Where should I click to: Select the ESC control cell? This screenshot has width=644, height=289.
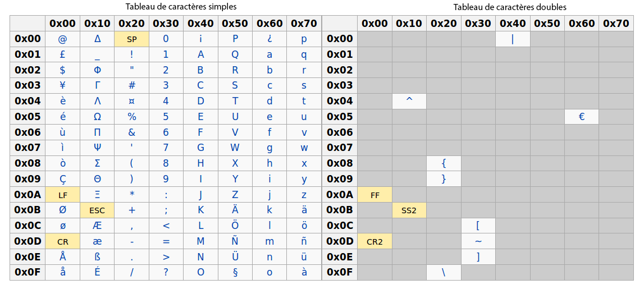pyautogui.click(x=97, y=210)
